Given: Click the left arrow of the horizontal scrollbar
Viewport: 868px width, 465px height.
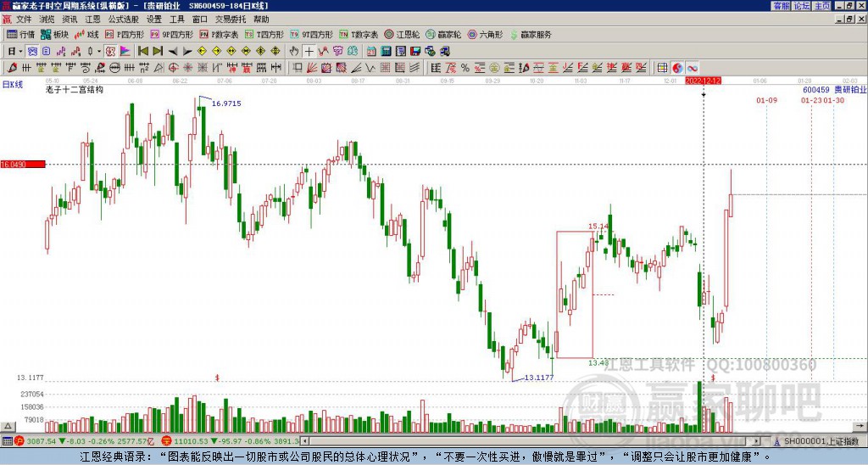Looking at the screenshot, I should coord(304,441).
